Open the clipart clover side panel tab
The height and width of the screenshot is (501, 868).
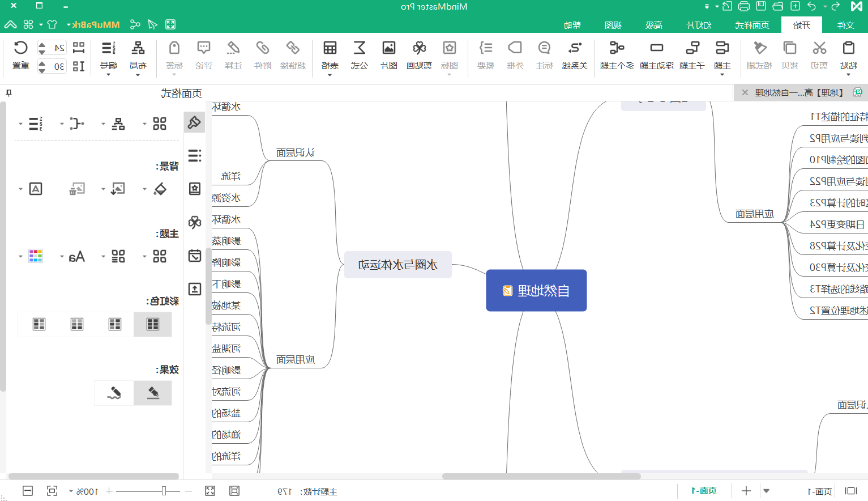click(194, 222)
